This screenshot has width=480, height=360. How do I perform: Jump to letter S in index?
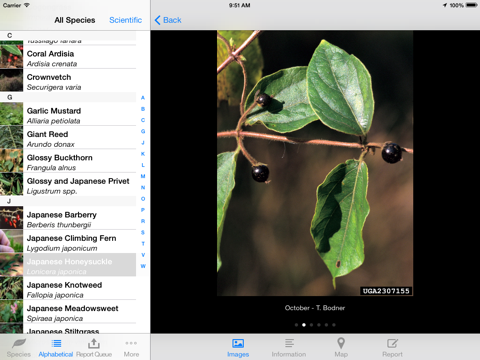coord(143,232)
